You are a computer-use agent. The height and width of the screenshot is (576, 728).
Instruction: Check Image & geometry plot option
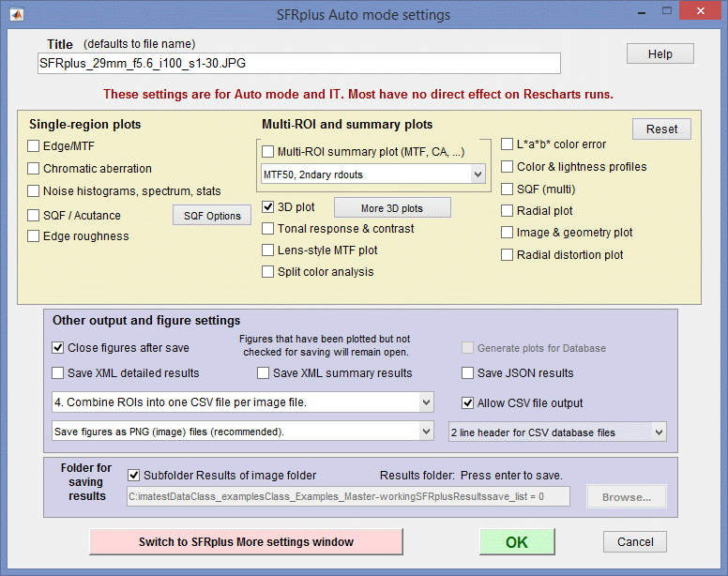[x=507, y=233]
